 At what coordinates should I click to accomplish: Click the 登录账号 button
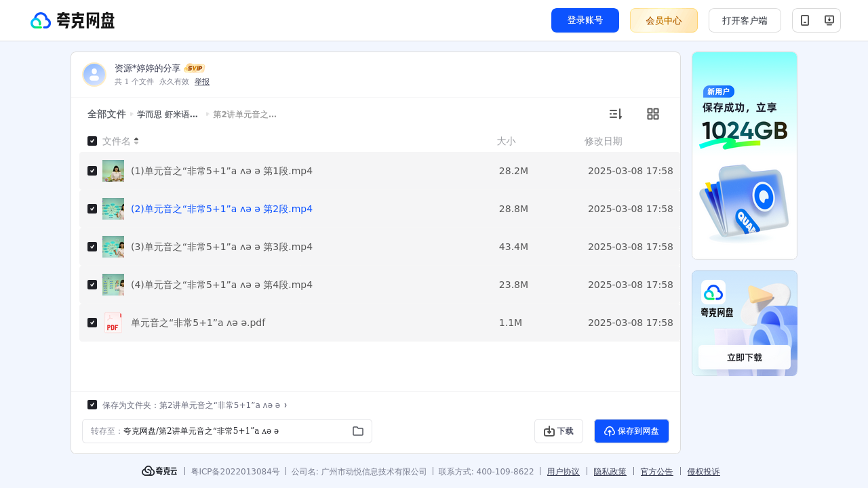pyautogui.click(x=585, y=20)
